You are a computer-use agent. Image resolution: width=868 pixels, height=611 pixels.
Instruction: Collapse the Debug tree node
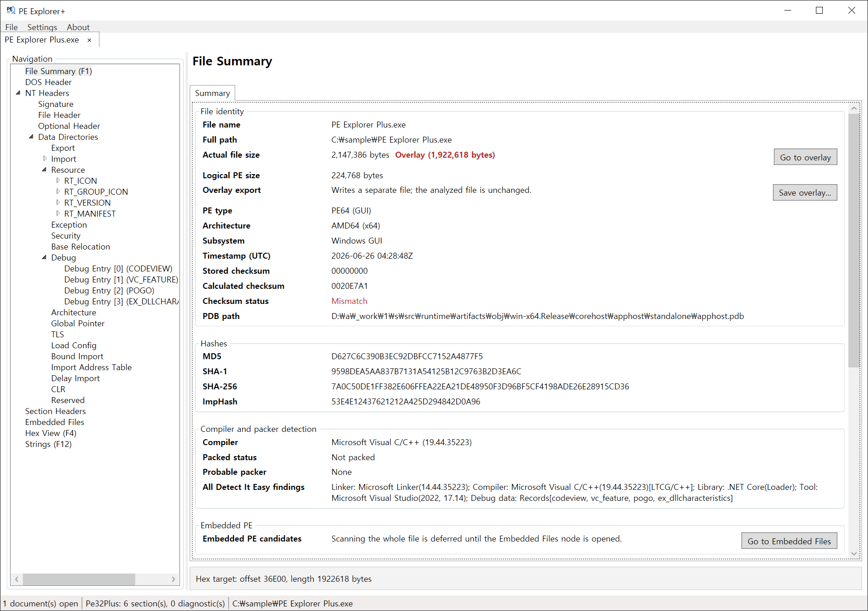[x=44, y=257]
